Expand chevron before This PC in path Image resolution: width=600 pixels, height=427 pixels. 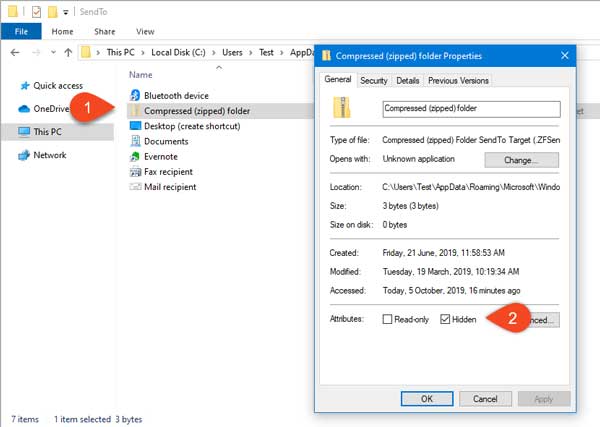pyautogui.click(x=98, y=53)
